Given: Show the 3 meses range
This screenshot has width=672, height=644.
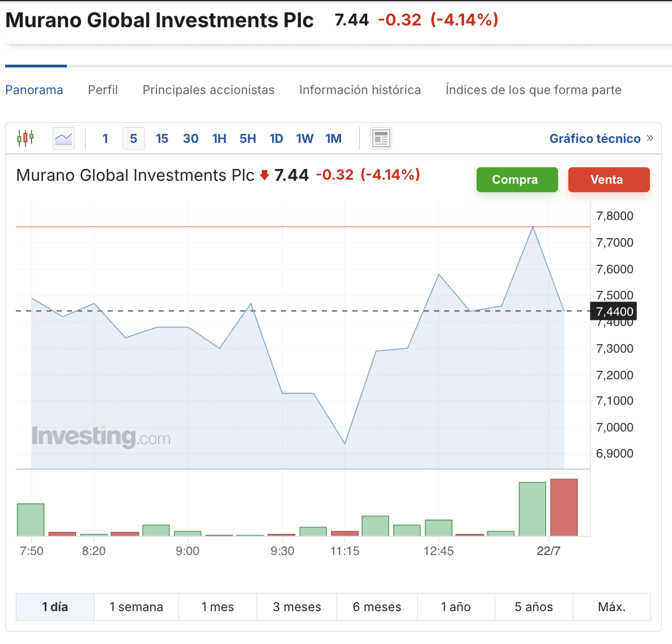Looking at the screenshot, I should 297,607.
